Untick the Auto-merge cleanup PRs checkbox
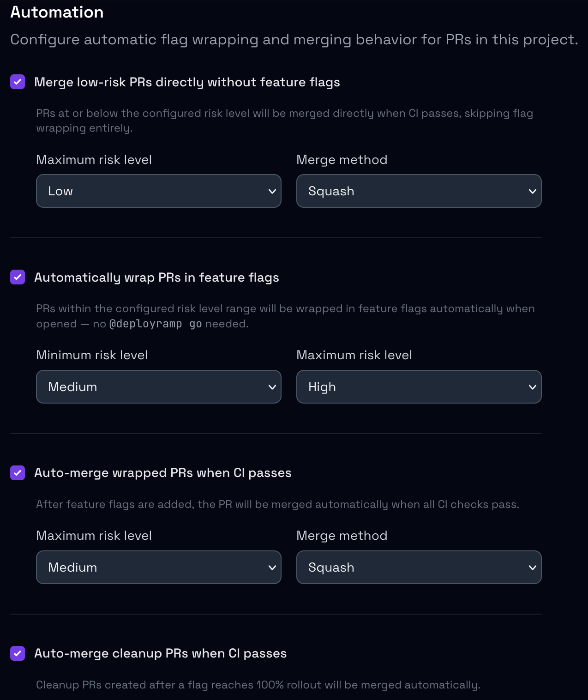The width and height of the screenshot is (588, 700). (x=18, y=653)
